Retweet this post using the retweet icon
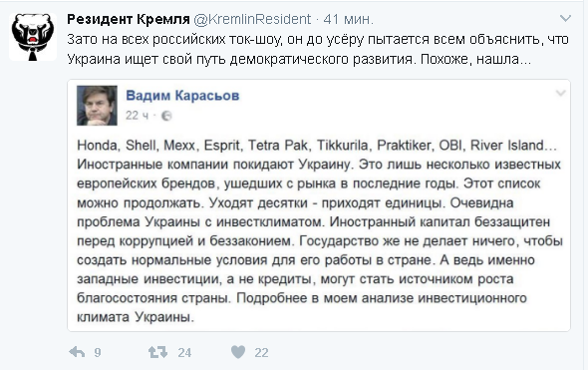The image size is (588, 370). (x=157, y=352)
